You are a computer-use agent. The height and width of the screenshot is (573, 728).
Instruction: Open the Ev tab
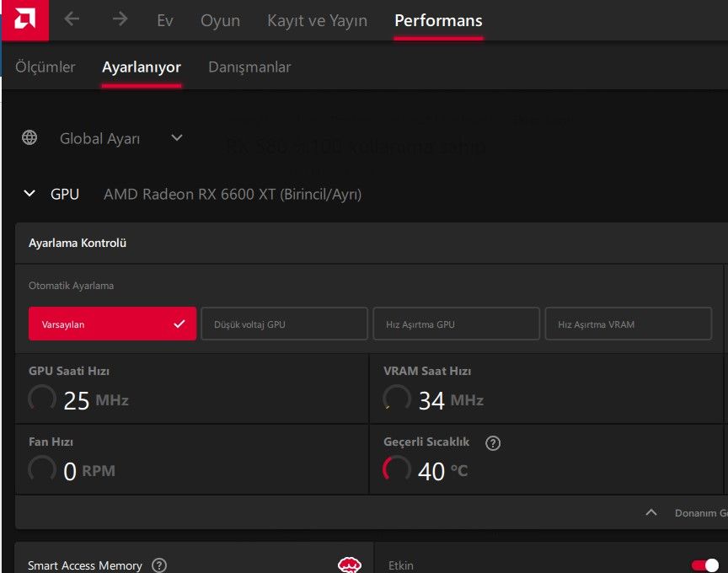(165, 20)
